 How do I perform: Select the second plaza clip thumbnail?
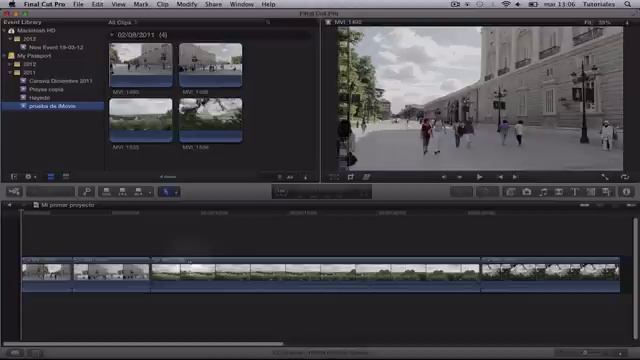[211, 65]
